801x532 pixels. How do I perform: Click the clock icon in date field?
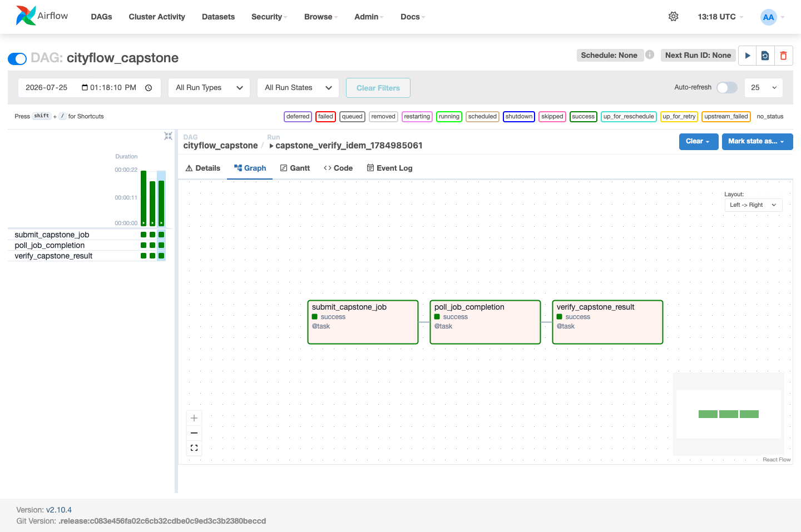pos(149,88)
